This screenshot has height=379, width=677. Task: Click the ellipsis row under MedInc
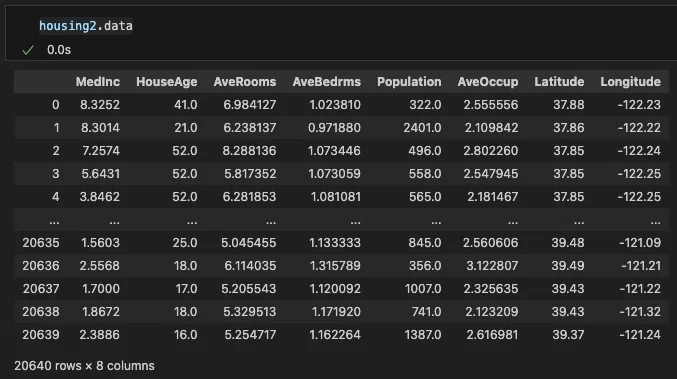(114, 222)
